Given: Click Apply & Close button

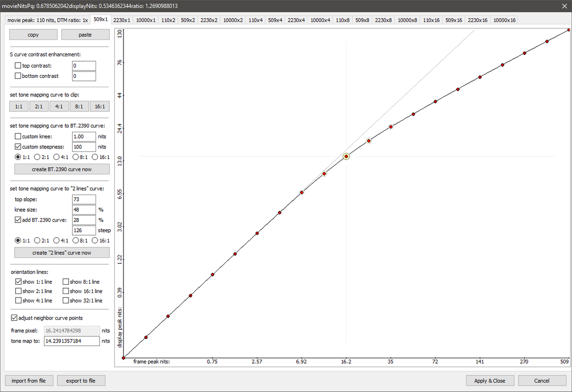Looking at the screenshot, I should click(490, 381).
